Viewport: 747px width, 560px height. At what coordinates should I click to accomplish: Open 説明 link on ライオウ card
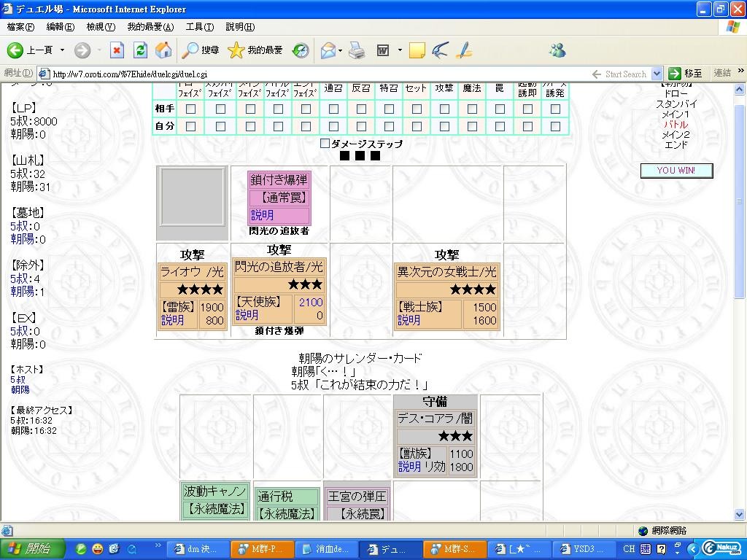click(x=172, y=321)
